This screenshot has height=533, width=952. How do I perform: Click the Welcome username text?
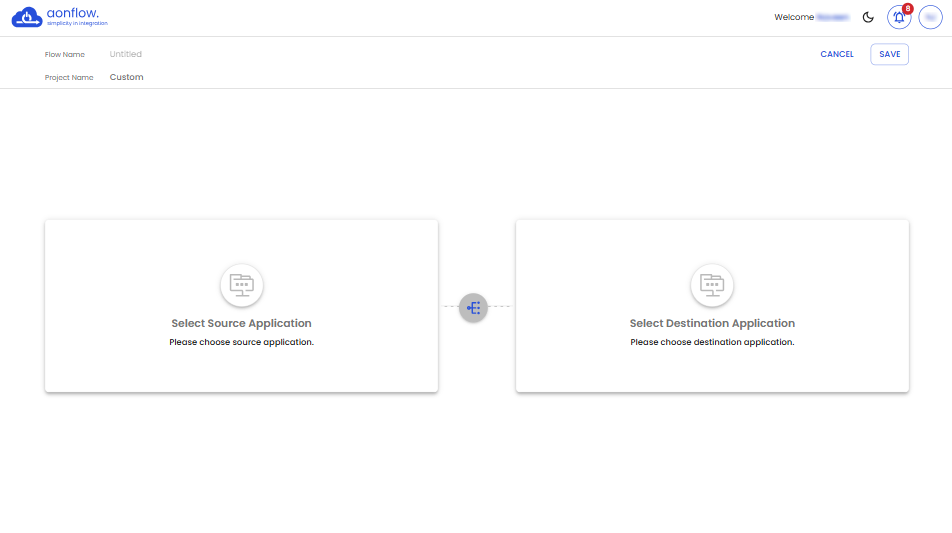(811, 18)
